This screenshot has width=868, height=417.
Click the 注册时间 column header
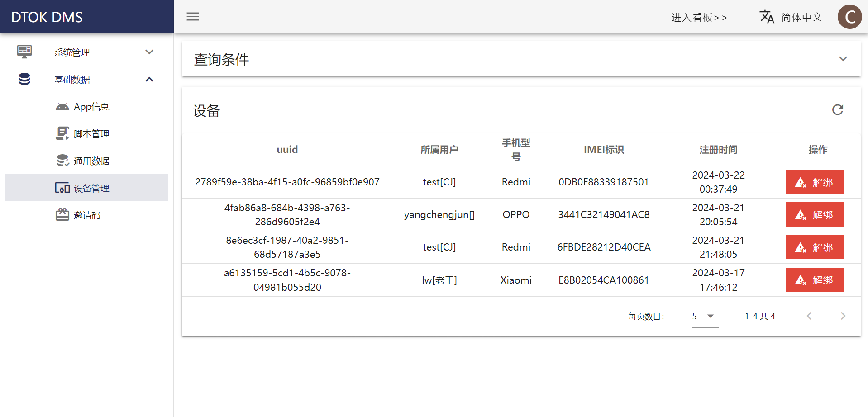click(718, 149)
